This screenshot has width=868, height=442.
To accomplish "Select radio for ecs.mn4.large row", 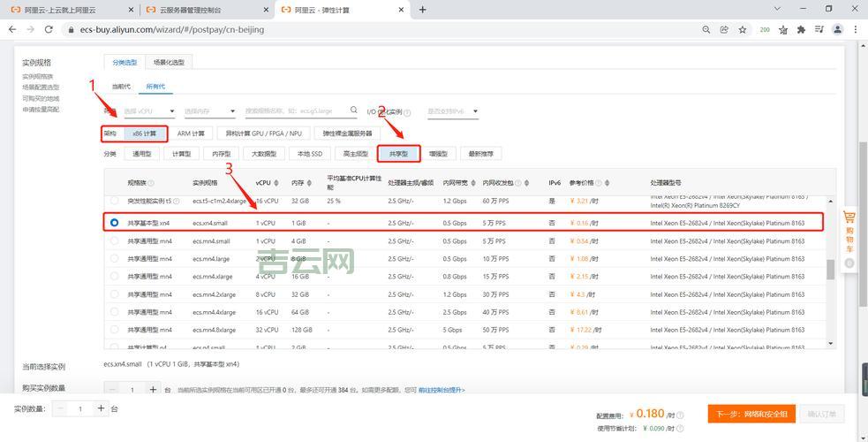I will click(x=115, y=259).
